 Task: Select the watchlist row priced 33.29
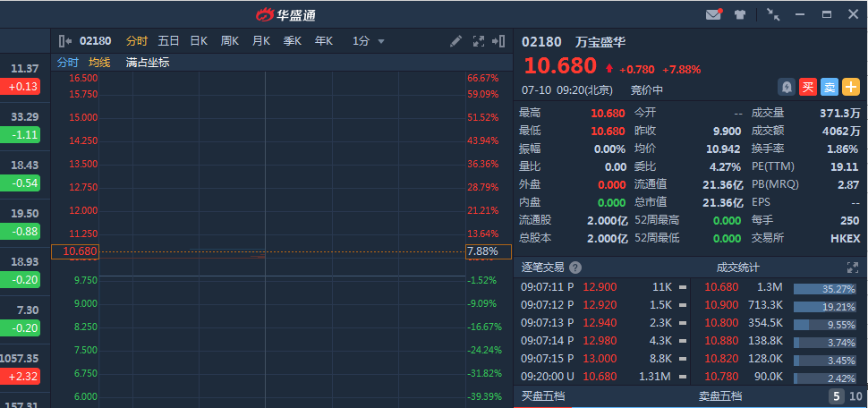(x=25, y=126)
